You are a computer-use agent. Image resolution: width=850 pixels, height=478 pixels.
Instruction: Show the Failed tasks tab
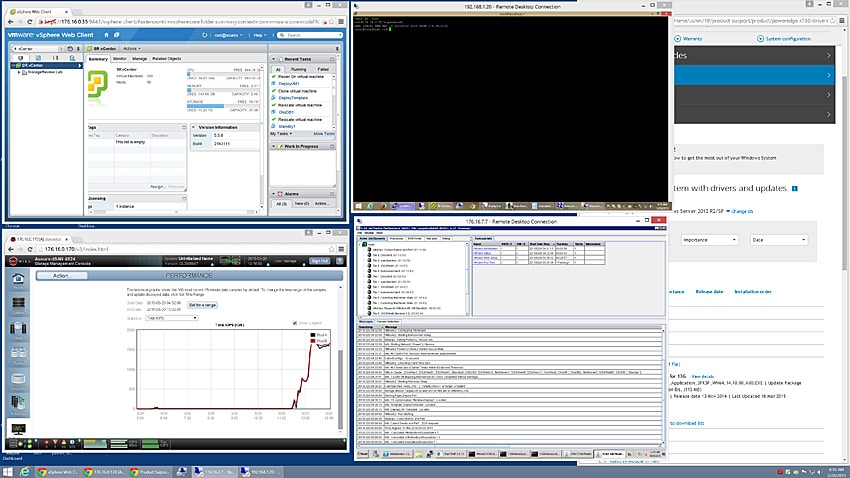(323, 69)
